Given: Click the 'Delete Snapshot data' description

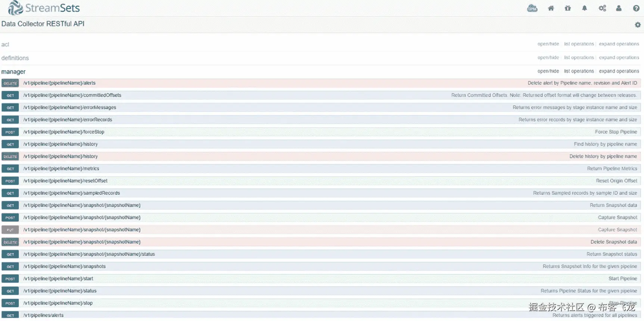Looking at the screenshot, I should pos(614,242).
